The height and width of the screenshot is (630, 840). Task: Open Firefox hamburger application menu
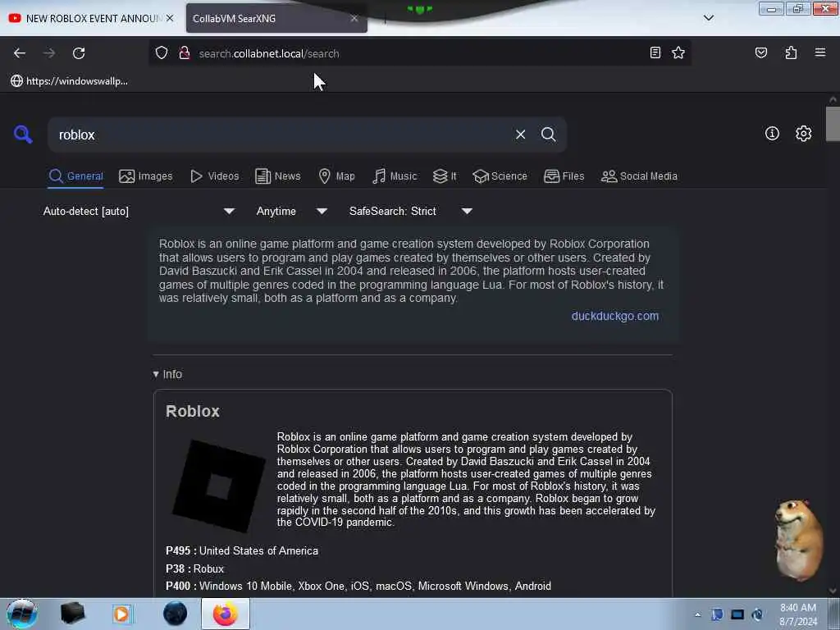click(819, 52)
